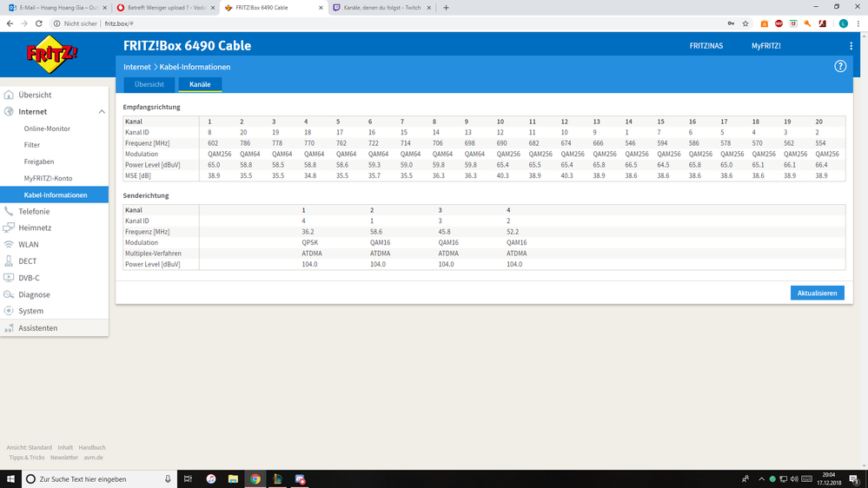Collapse the Internet section chevron
Image resolution: width=868 pixels, height=488 pixels.
click(102, 112)
